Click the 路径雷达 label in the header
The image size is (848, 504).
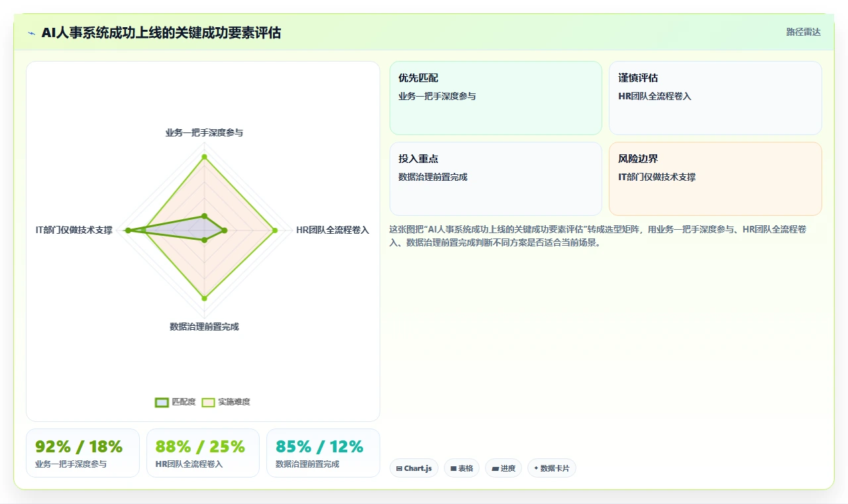click(803, 32)
